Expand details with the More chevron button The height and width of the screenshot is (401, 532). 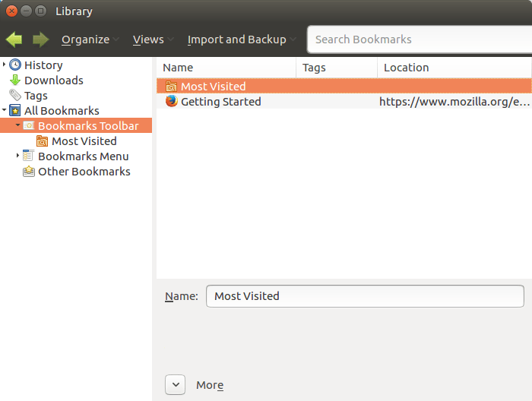(175, 385)
